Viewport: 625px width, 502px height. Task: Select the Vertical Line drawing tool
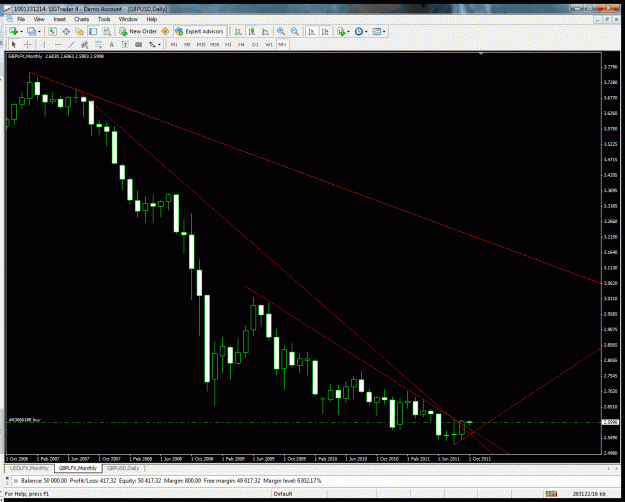pos(44,45)
